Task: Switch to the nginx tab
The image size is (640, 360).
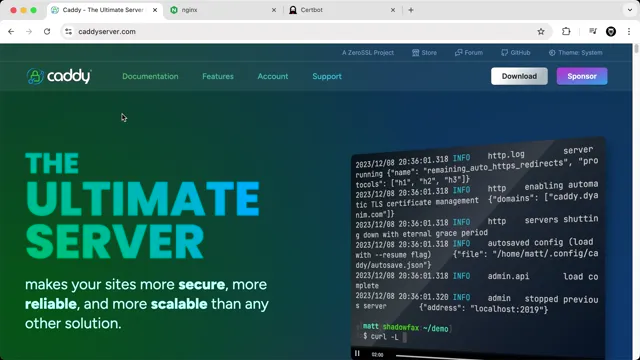Action: 222,10
